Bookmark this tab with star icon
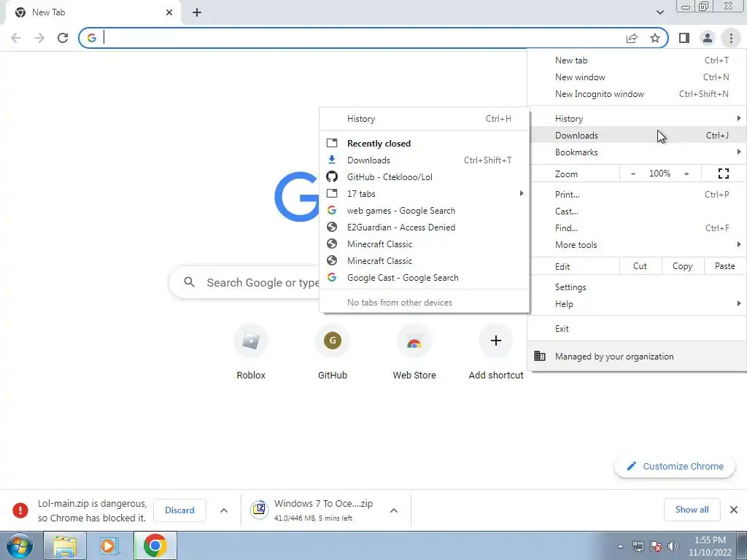Viewport: 747px width, 560px height. [655, 38]
